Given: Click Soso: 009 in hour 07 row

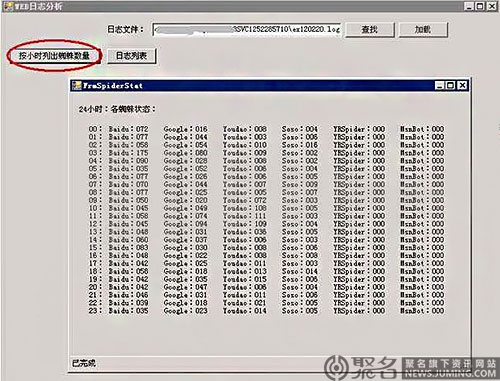Looking at the screenshot, I should pyautogui.click(x=300, y=184).
